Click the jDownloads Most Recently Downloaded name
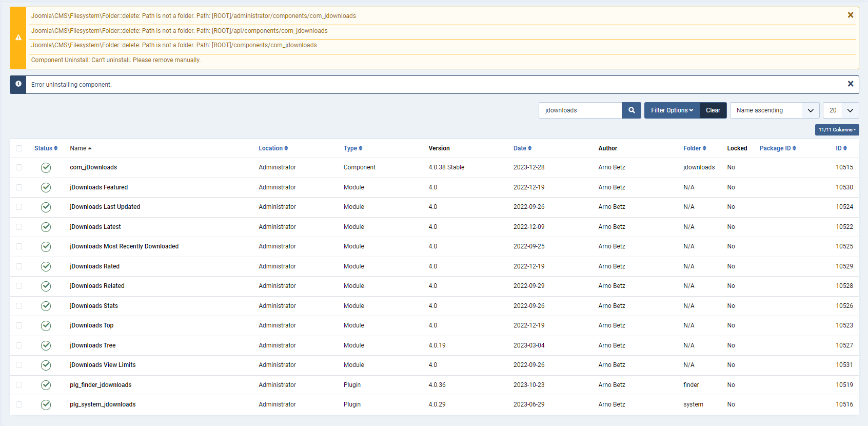The height and width of the screenshot is (426, 868). pyautogui.click(x=124, y=246)
